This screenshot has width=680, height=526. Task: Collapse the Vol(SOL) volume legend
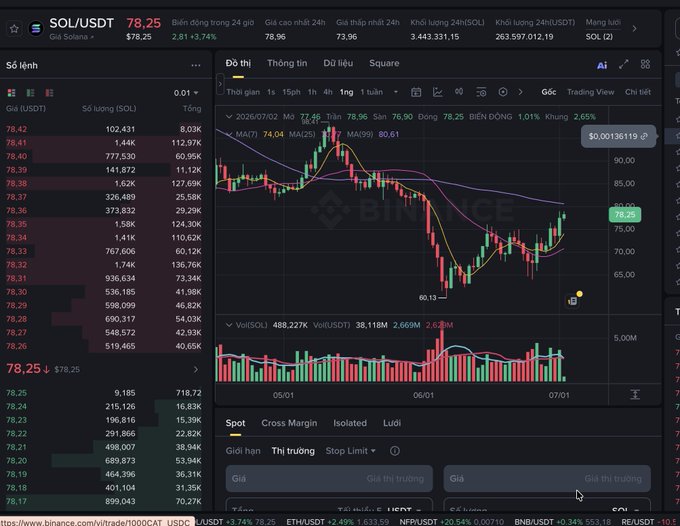229,325
